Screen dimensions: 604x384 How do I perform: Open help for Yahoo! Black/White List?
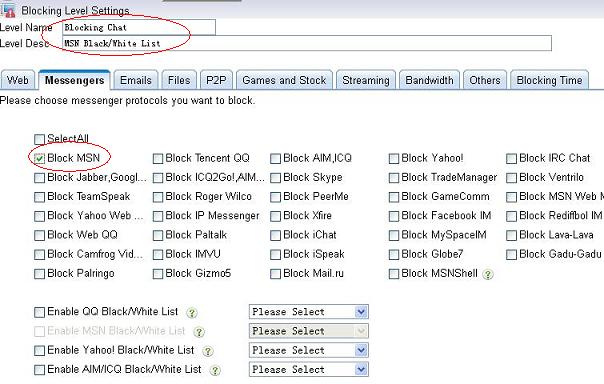pyautogui.click(x=208, y=351)
